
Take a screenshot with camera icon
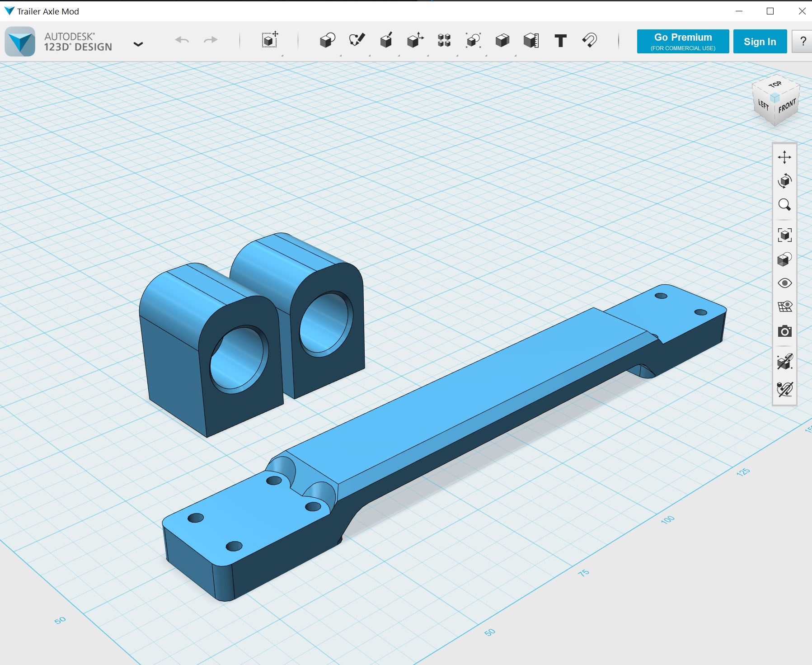click(x=785, y=331)
